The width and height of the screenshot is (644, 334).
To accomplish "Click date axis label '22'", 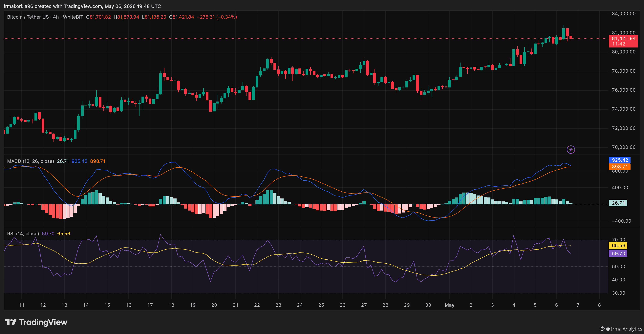I will coord(257,305).
